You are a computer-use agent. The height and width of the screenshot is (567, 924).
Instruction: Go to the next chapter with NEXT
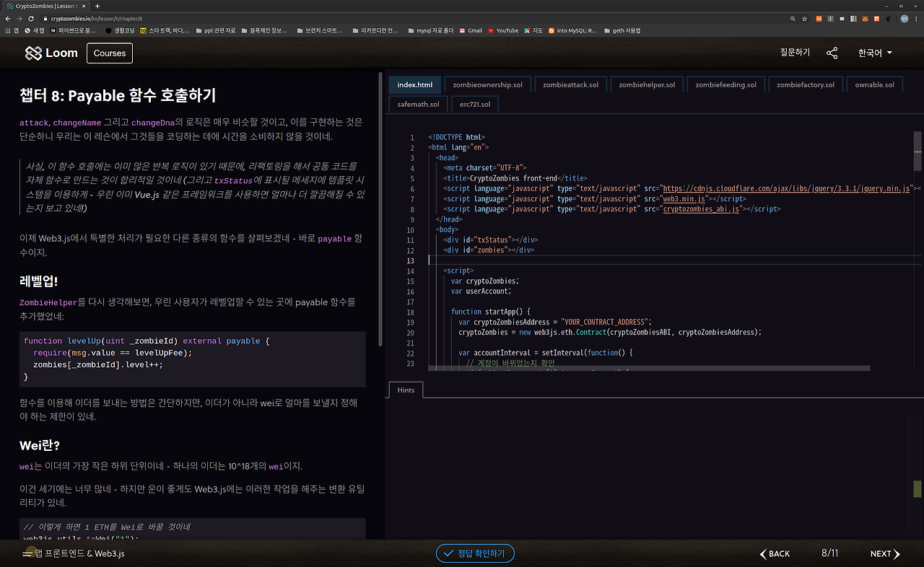[x=884, y=553]
